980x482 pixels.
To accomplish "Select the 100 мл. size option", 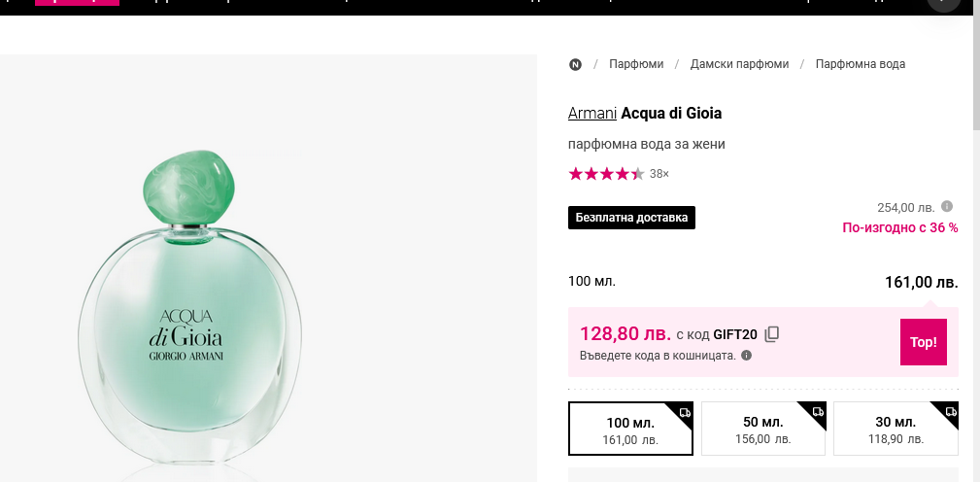I will point(630,430).
